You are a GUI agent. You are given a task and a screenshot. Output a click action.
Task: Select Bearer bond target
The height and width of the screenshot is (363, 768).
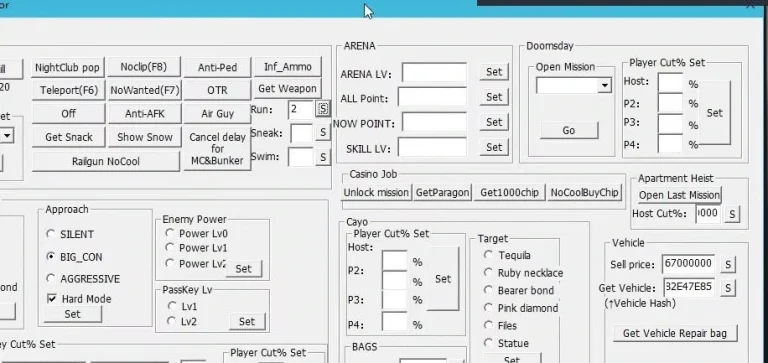click(488, 290)
